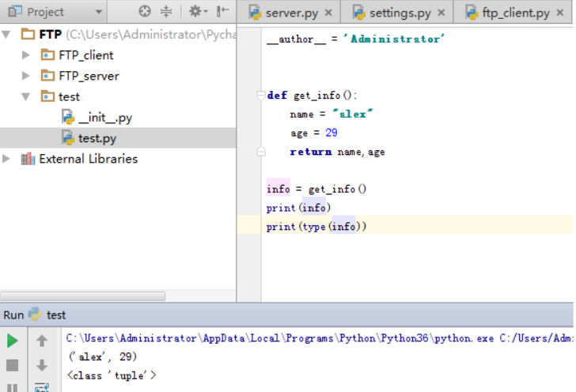Select the FTP project root folder

pyautogui.click(x=51, y=35)
